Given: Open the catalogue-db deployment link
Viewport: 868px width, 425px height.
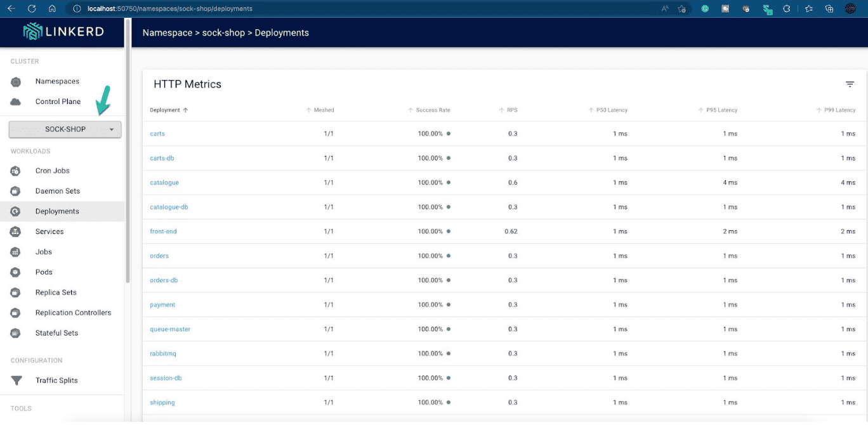Looking at the screenshot, I should coord(169,207).
